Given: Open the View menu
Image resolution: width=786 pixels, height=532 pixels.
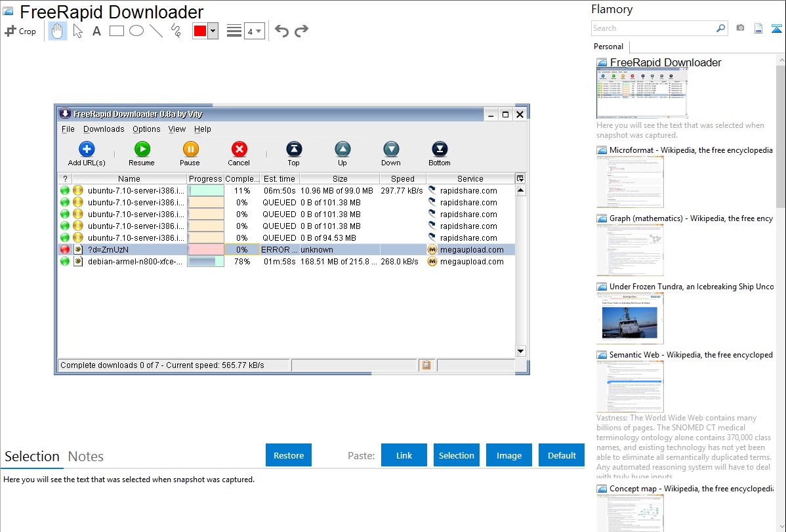Looking at the screenshot, I should (x=177, y=129).
